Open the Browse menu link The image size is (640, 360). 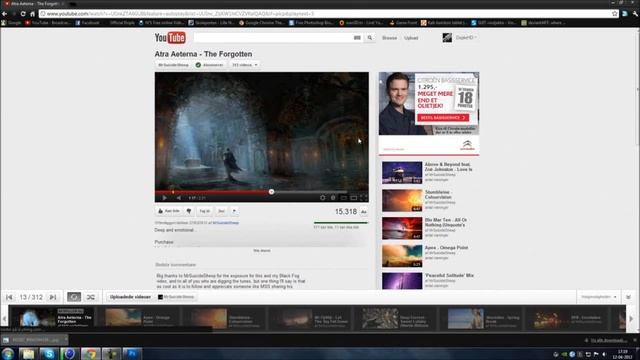(x=389, y=38)
